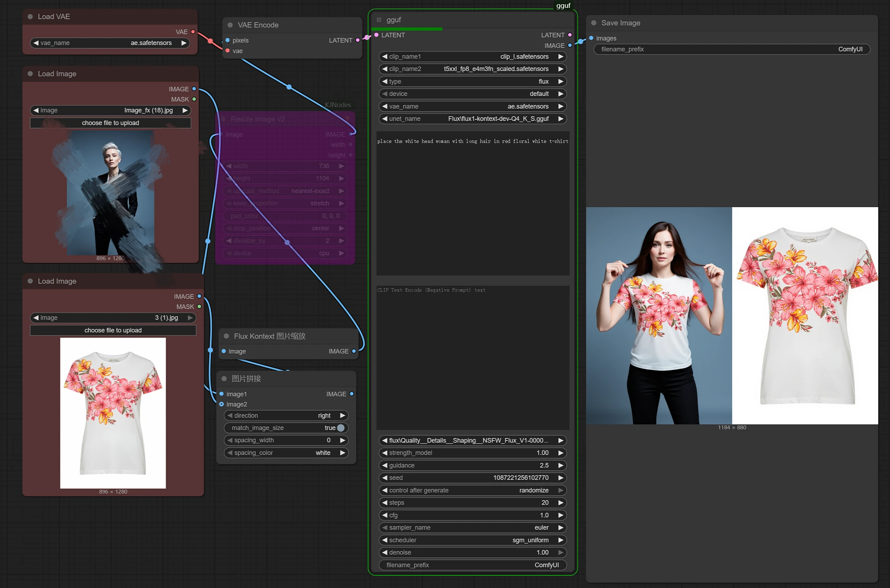Viewport: 890px width, 588px height.
Task: Click the VAE output socket on Load VAE
Action: [193, 32]
